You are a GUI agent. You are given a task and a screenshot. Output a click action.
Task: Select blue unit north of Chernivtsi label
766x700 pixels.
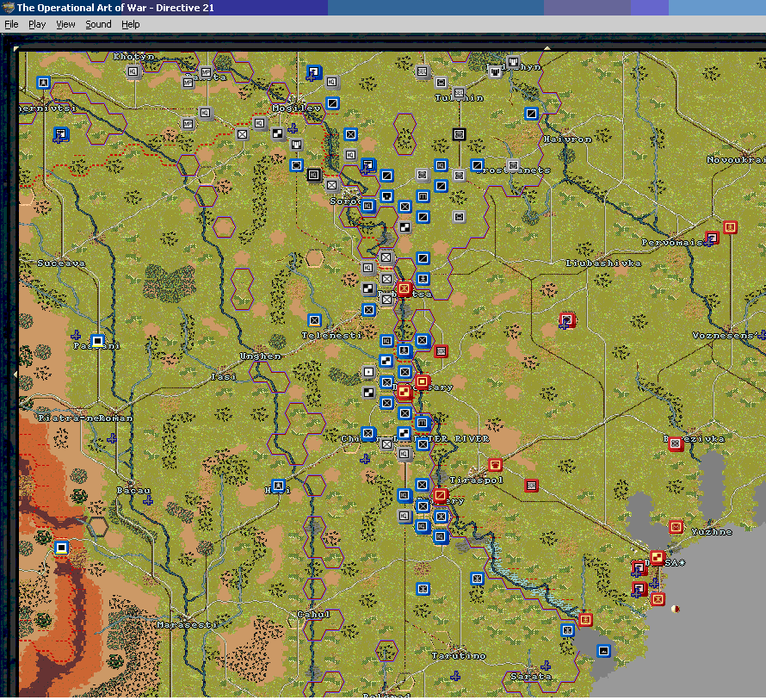44,82
